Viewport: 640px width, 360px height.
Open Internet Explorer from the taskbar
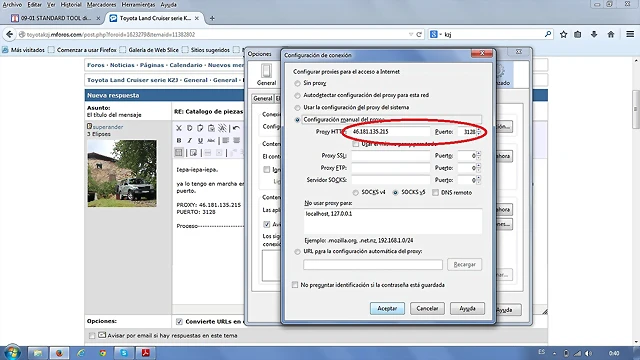pyautogui.click(x=81, y=353)
